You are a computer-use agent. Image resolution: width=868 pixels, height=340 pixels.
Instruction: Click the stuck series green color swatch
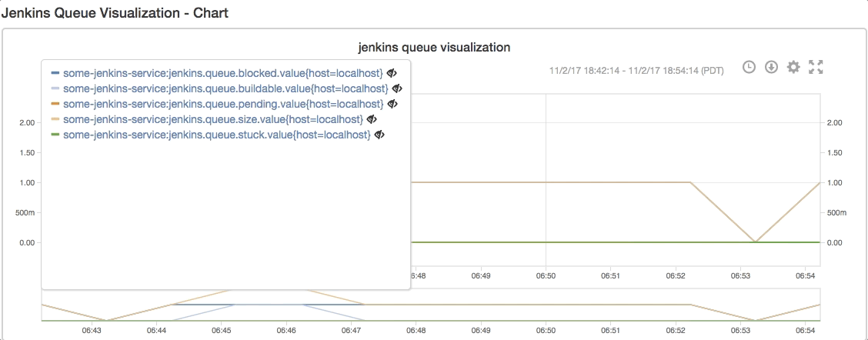(x=55, y=135)
